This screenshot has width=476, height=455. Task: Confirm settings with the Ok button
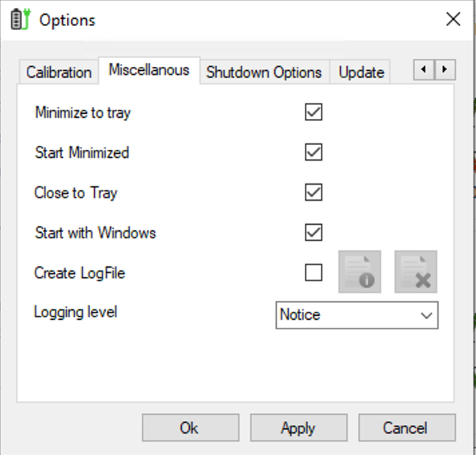pos(191,428)
